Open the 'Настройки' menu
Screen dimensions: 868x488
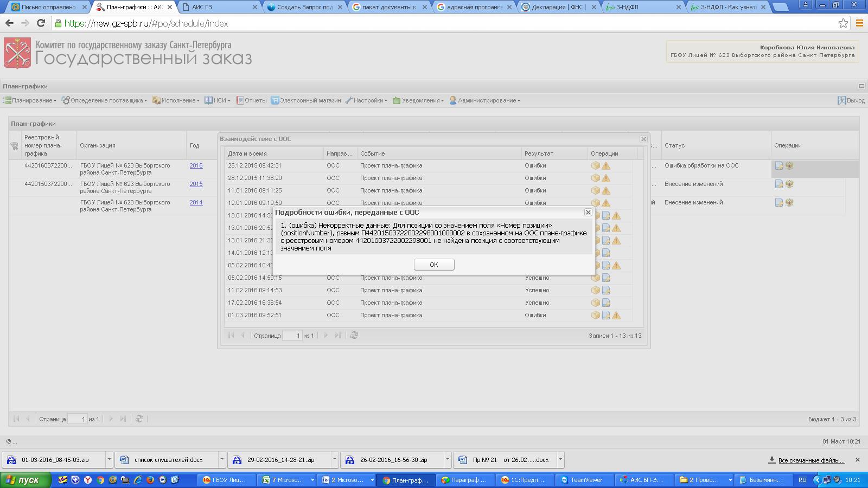click(x=366, y=100)
